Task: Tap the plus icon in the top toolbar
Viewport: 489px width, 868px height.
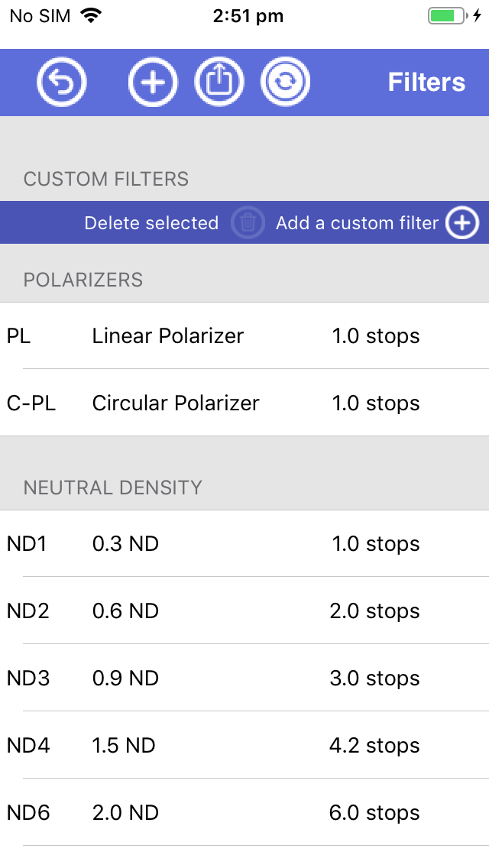Action: (x=153, y=82)
